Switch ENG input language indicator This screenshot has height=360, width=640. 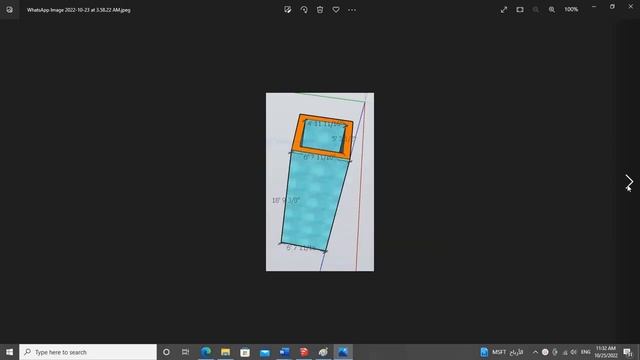[x=586, y=352]
